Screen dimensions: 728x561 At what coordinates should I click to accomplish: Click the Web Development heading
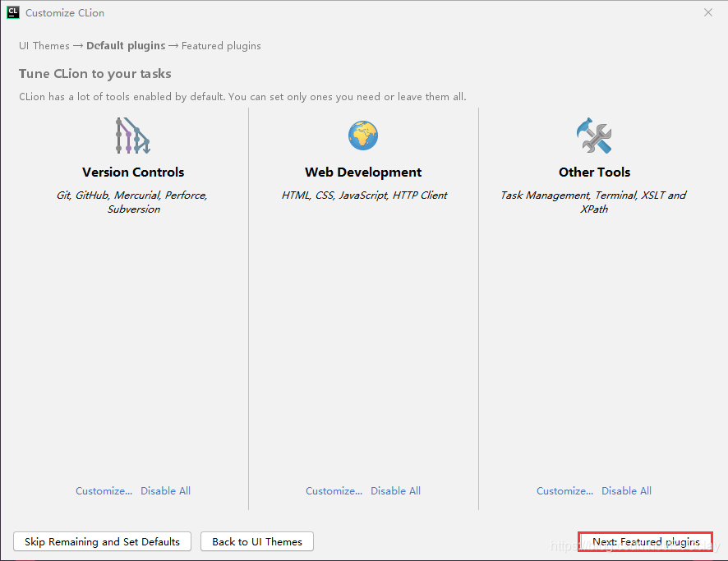tap(363, 172)
